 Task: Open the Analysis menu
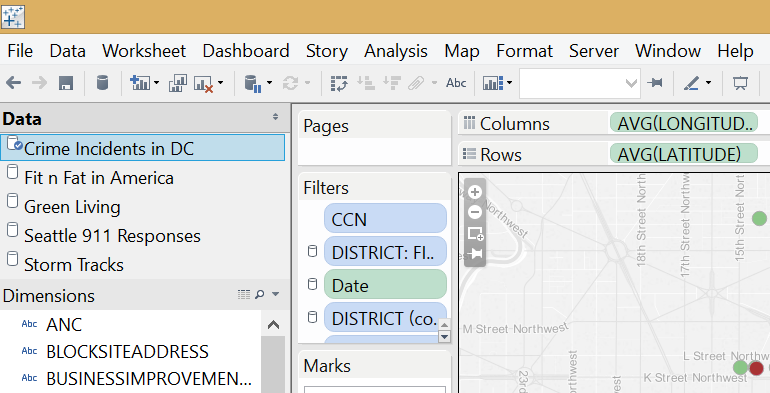(396, 51)
